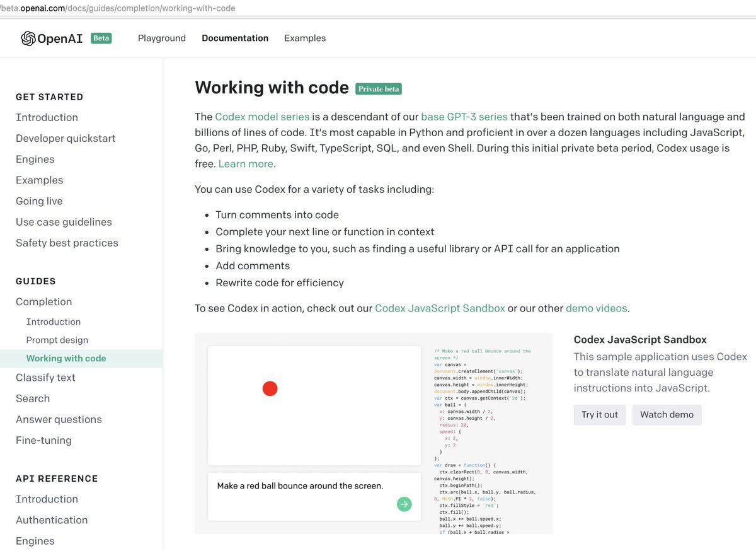Image resolution: width=756 pixels, height=551 pixels.
Task: Click the GUIDES section header
Action: [x=36, y=281]
